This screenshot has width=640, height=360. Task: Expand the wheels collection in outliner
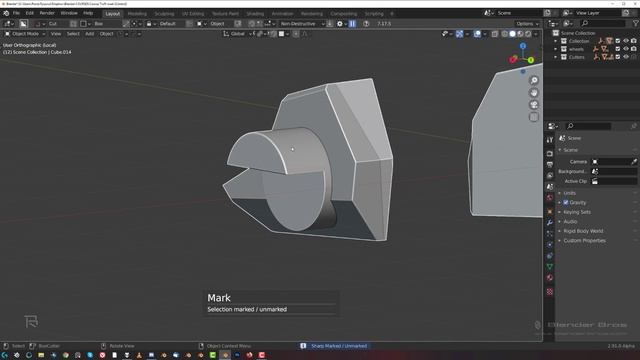(x=556, y=49)
